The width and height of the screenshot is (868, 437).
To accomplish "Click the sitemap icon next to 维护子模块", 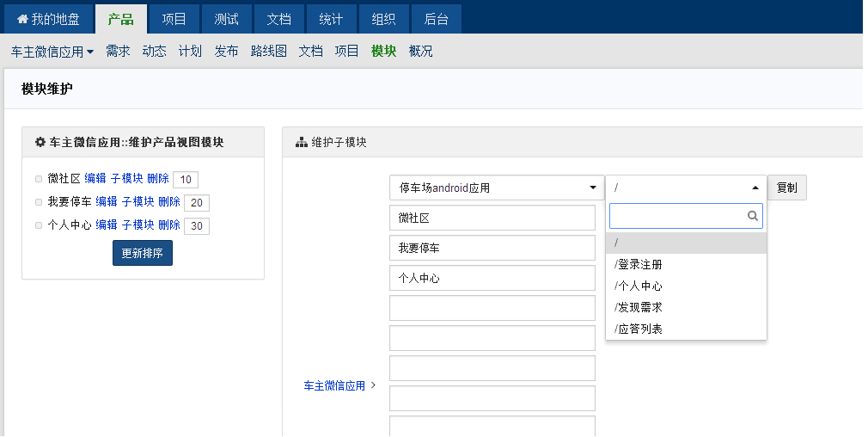I will pos(301,142).
